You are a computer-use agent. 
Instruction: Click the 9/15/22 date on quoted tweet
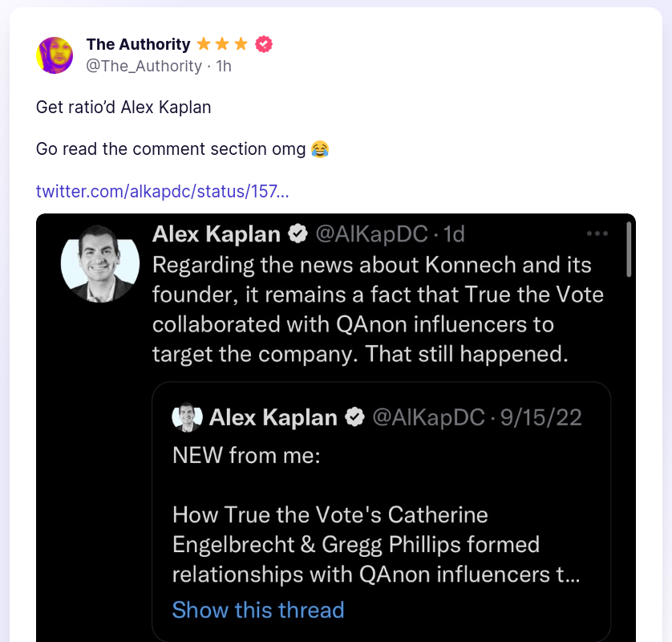541,417
